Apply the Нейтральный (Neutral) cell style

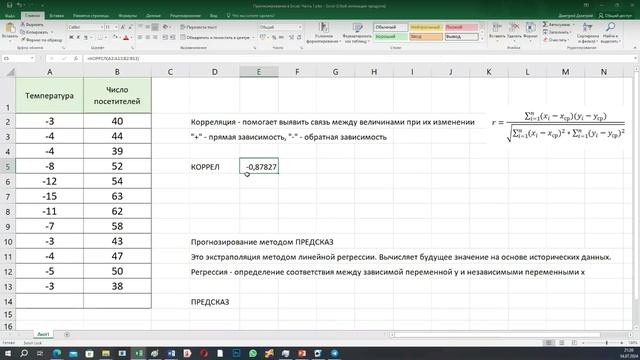tap(426, 27)
